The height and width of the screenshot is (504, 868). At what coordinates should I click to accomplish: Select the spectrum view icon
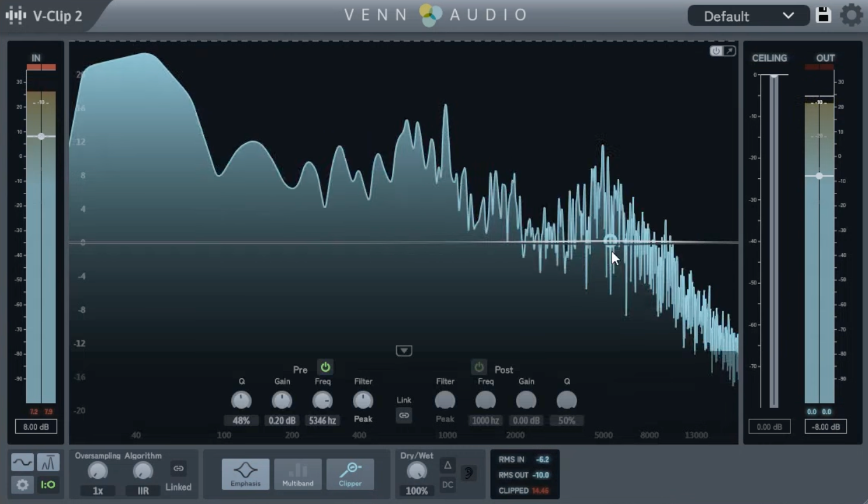48,462
